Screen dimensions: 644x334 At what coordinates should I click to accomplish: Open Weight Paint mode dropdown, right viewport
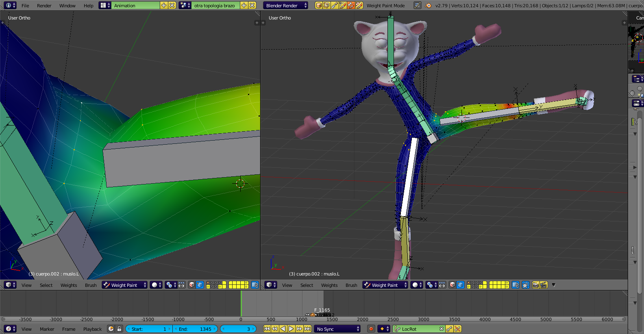click(385, 285)
